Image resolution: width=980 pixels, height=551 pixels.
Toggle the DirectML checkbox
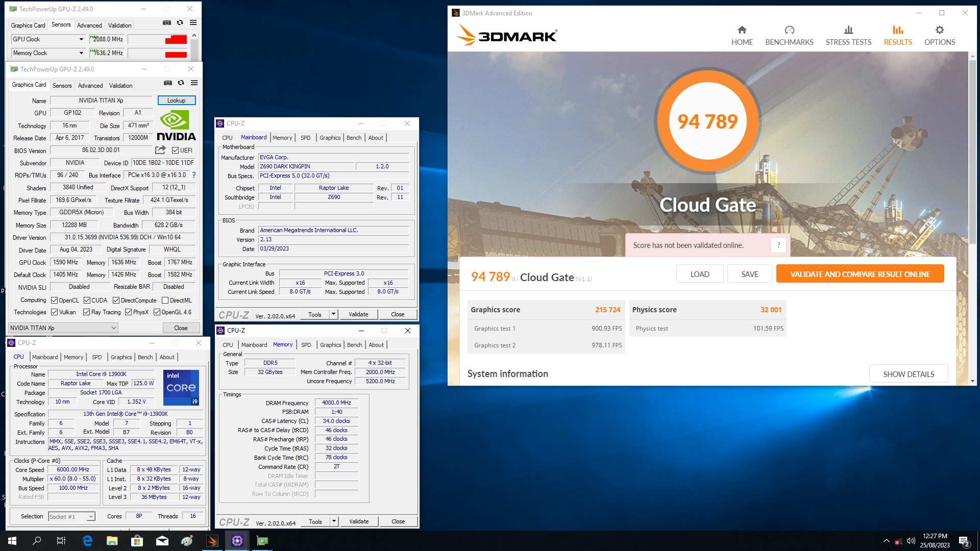165,300
